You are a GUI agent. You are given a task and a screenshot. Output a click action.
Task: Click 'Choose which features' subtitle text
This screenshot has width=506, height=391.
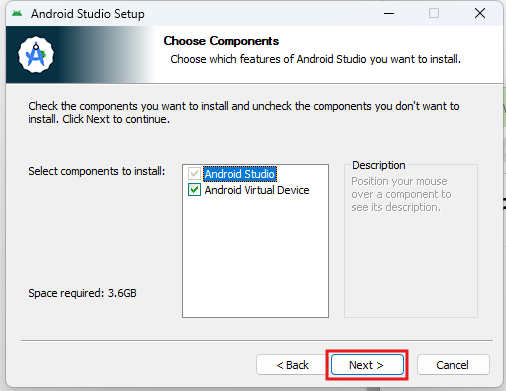point(315,59)
